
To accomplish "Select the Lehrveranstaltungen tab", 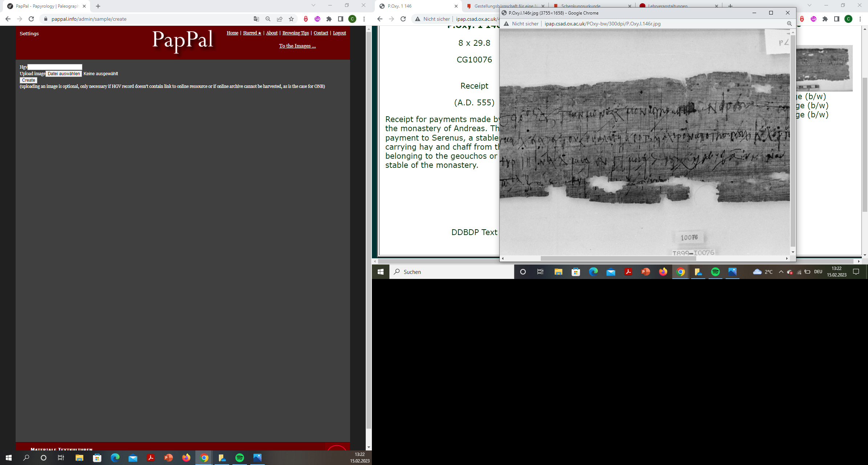I will (x=679, y=6).
